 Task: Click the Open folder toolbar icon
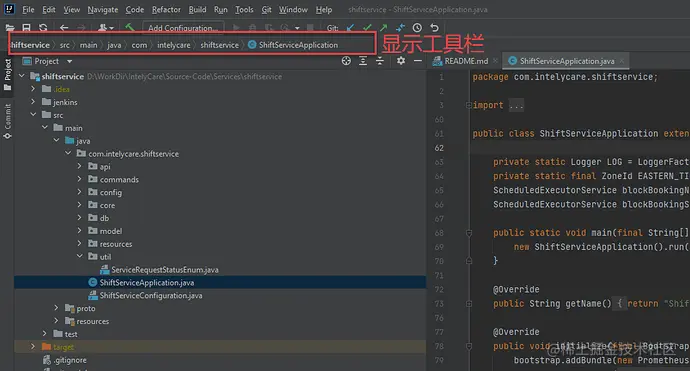[x=10, y=28]
